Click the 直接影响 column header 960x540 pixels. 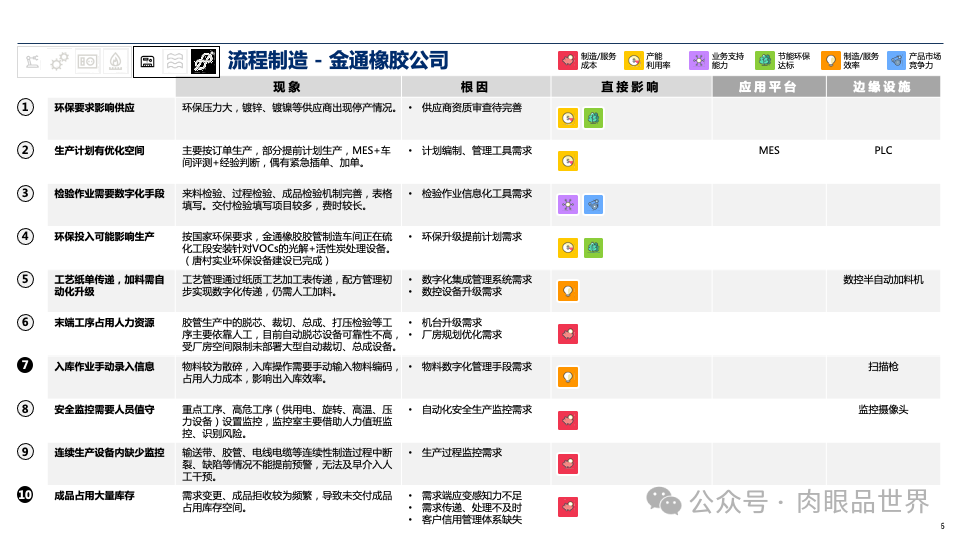coord(631,87)
